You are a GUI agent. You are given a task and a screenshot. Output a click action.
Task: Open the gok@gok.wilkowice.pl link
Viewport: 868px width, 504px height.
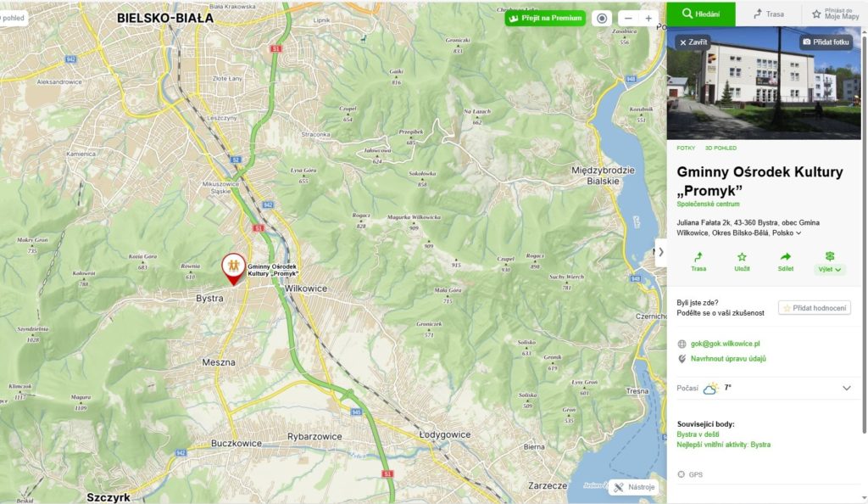coord(725,344)
